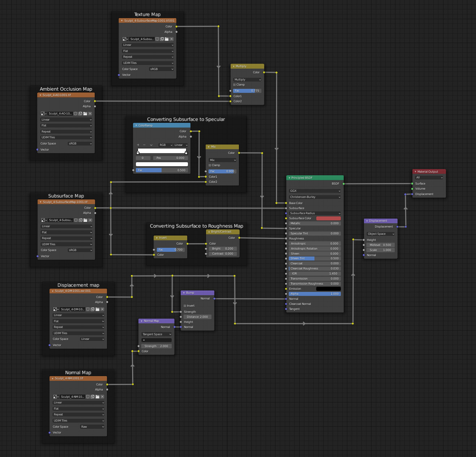This screenshot has width=476, height=457.
Task: Click Bright value in Bright/Contrast node
Action: 223,249
